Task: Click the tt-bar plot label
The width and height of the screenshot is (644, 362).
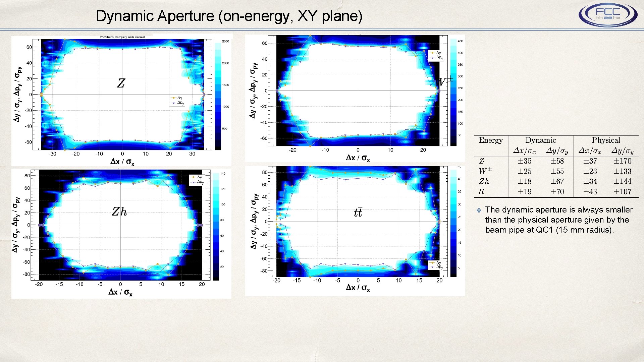Action: pos(358,213)
